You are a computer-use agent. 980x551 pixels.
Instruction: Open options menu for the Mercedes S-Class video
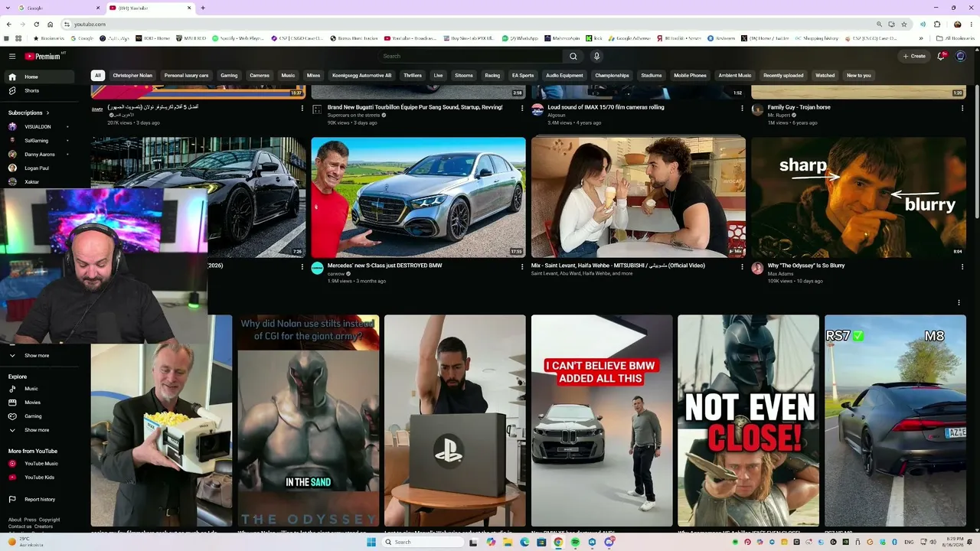(x=522, y=266)
